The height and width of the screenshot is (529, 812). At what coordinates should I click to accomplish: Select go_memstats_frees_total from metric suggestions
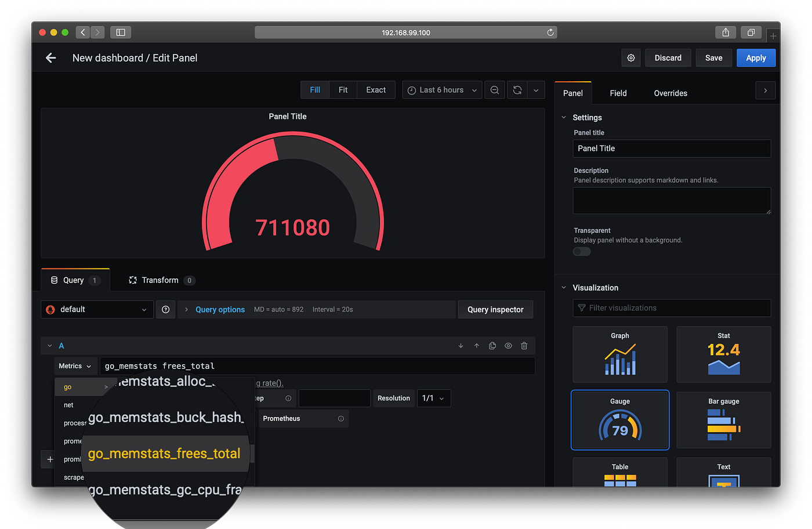[x=165, y=453]
